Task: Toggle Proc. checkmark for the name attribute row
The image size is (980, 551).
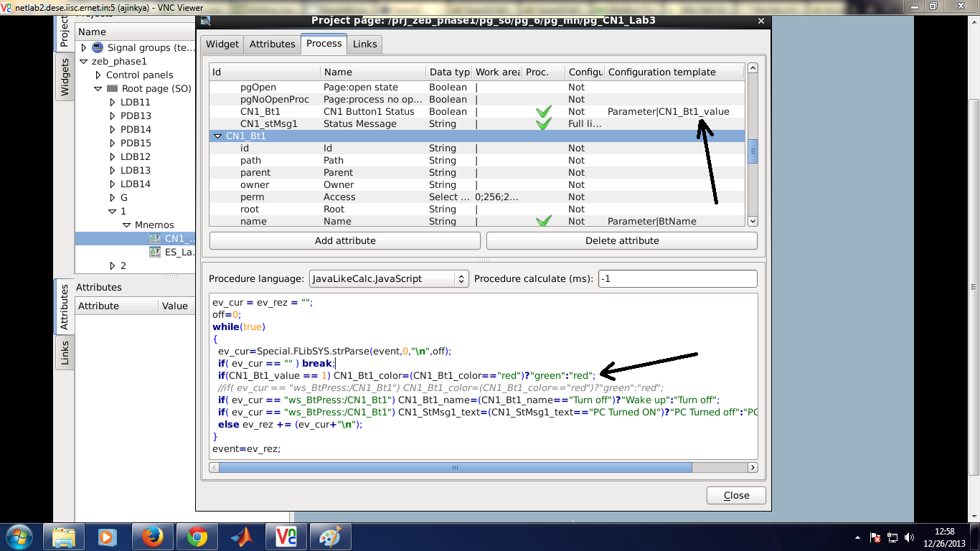Action: click(x=544, y=221)
